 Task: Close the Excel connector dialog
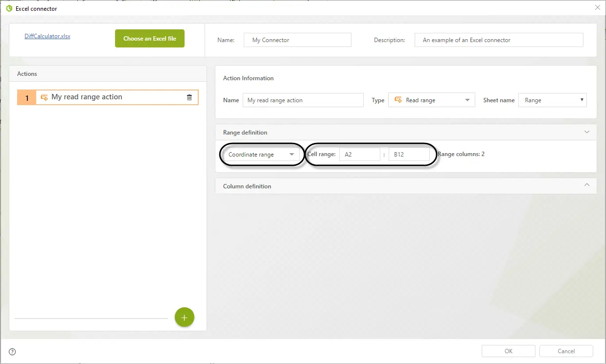coord(597,8)
